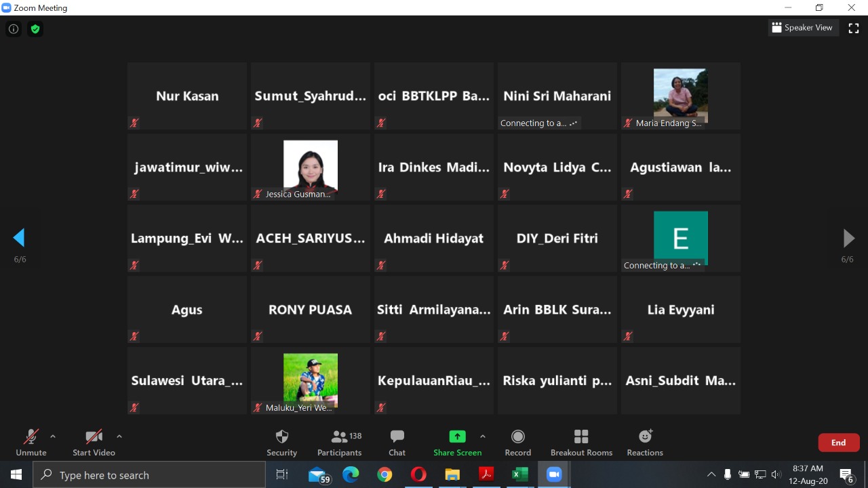Open the Reactions menu
Screen dimensions: 868x488
coord(645,443)
